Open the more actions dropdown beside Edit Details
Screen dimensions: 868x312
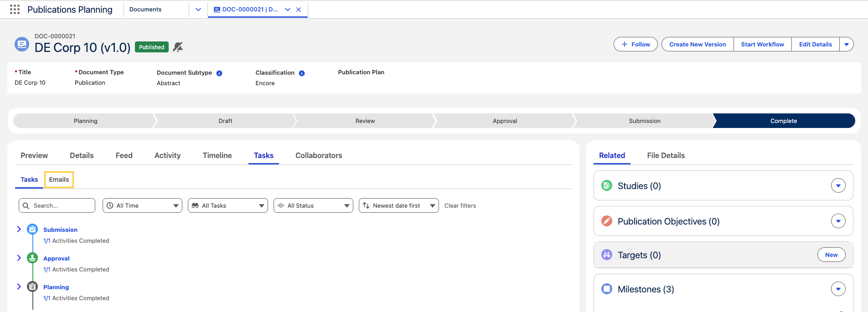tap(847, 44)
